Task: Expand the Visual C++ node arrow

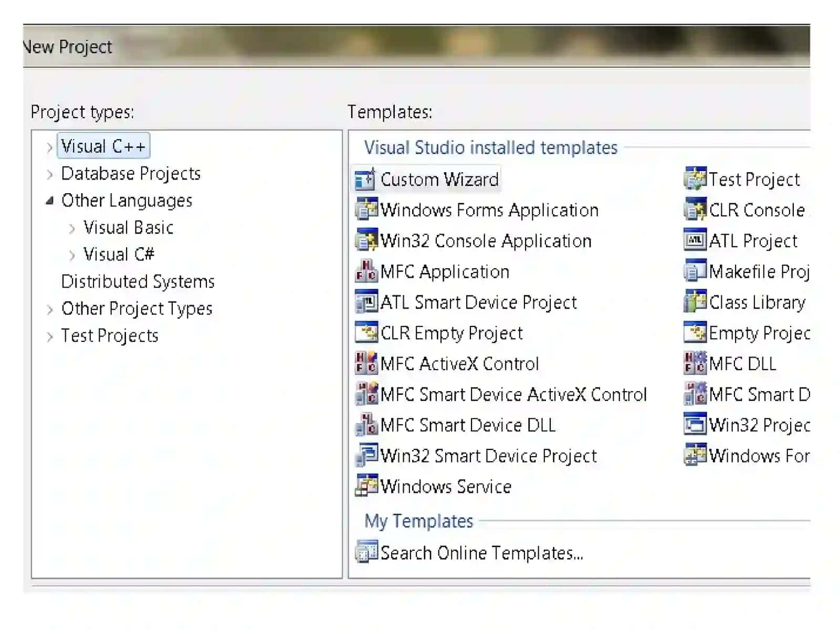Action: (x=49, y=148)
